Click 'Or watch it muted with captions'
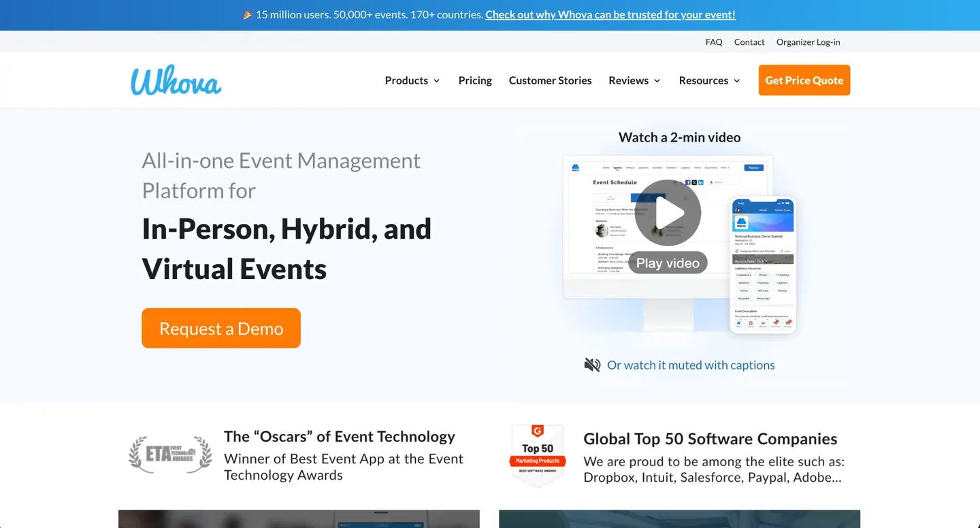 (x=691, y=365)
